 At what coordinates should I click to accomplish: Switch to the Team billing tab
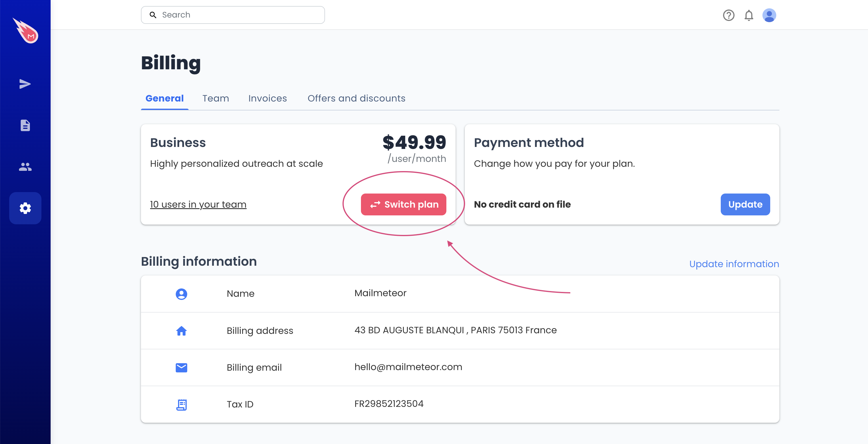click(216, 98)
